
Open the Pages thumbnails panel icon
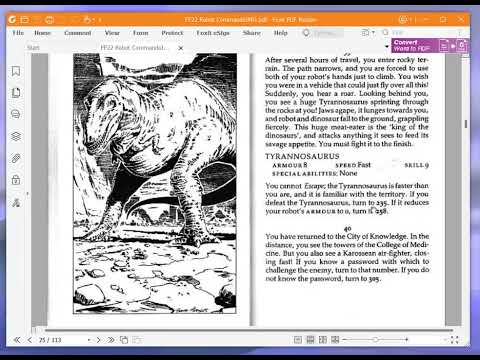pos(16,92)
